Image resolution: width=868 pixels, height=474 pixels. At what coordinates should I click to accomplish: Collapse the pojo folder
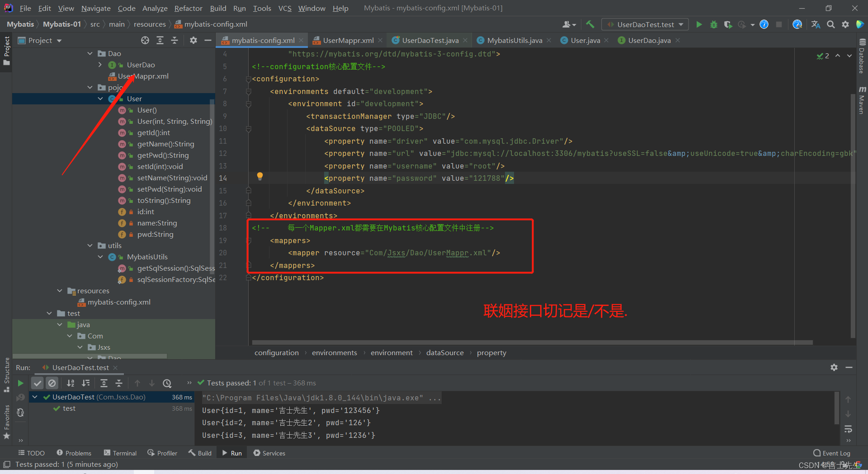(90, 87)
